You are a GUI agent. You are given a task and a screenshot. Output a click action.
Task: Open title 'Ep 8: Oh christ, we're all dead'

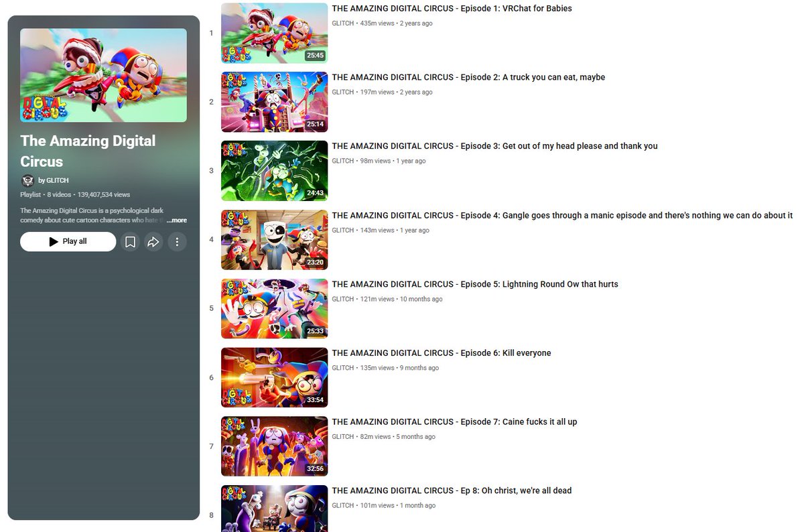[452, 490]
